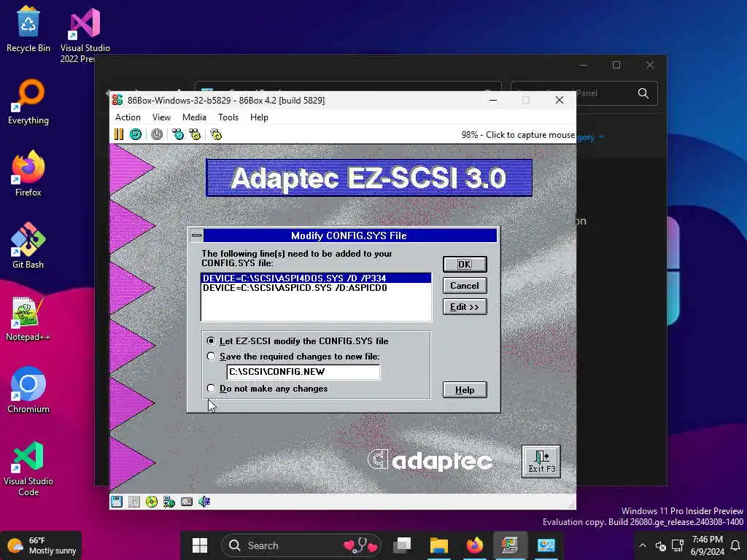This screenshot has height=560, width=747.
Task: Open Recycle Bin desktop icon
Action: pos(28,29)
